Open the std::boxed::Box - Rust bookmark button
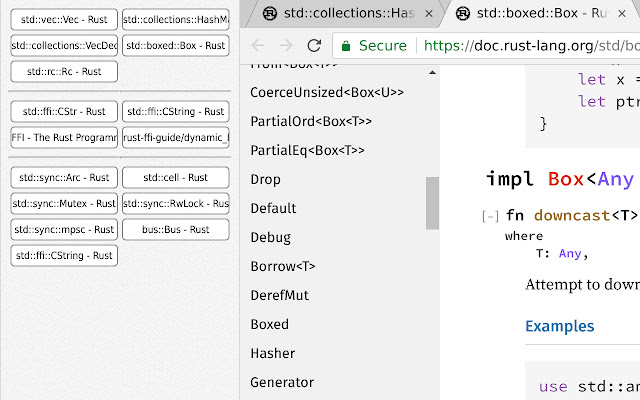The width and height of the screenshot is (640, 400). 176,45
